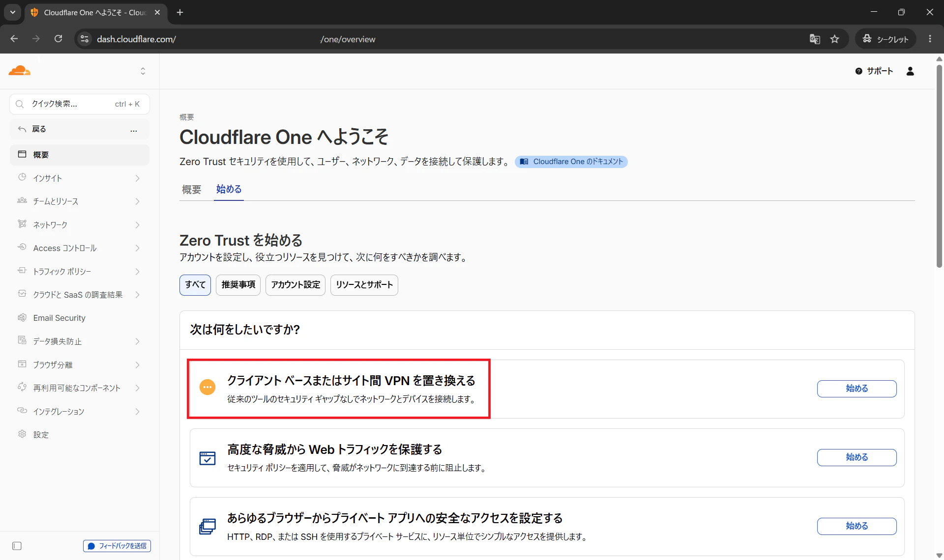Collapse the sidebar with the panel icon

click(17, 546)
